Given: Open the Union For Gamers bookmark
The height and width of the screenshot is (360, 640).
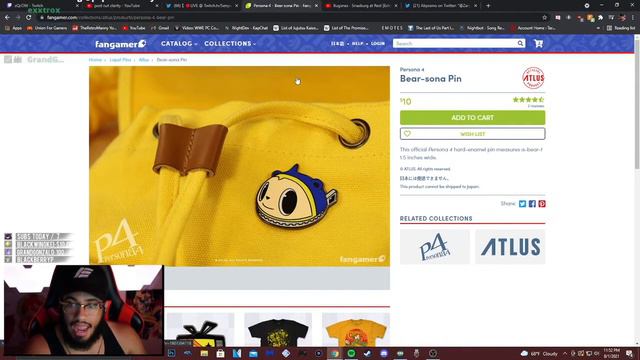Looking at the screenshot, I should coord(47,28).
